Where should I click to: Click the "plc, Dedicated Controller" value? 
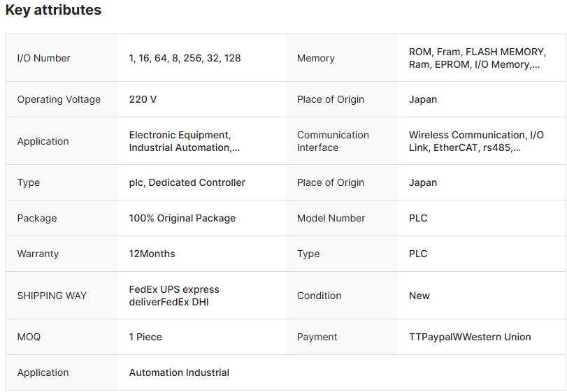click(187, 182)
